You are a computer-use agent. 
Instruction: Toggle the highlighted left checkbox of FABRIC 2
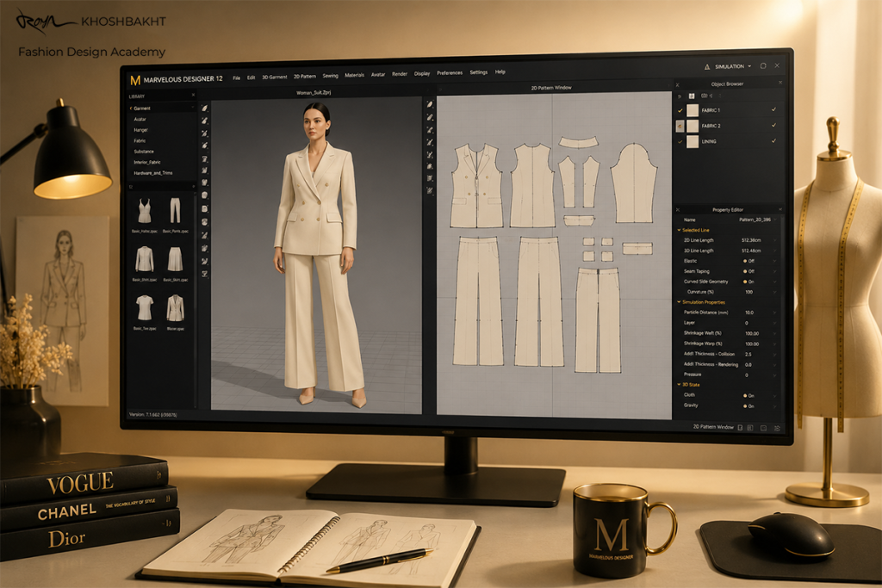point(680,127)
